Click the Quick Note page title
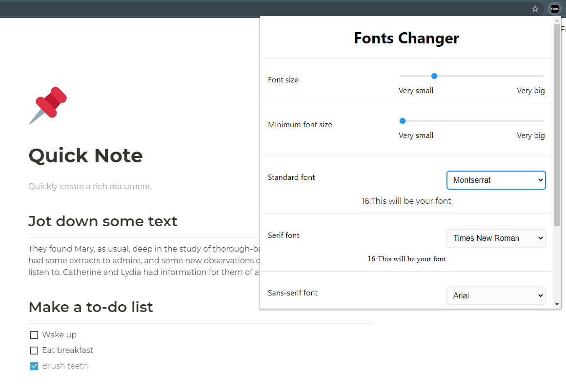The width and height of the screenshot is (566, 392). coord(85,156)
